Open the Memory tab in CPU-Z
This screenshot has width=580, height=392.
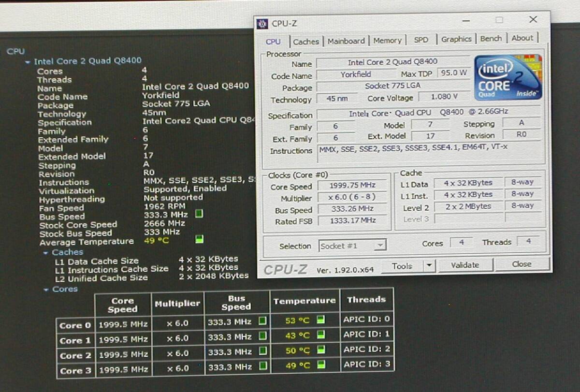[387, 41]
